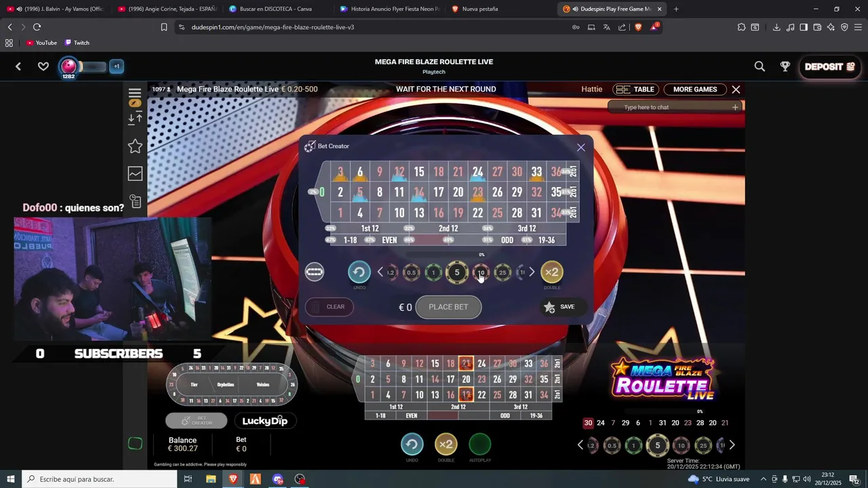Expand chat with the plus icon
868x488 pixels.
point(735,107)
